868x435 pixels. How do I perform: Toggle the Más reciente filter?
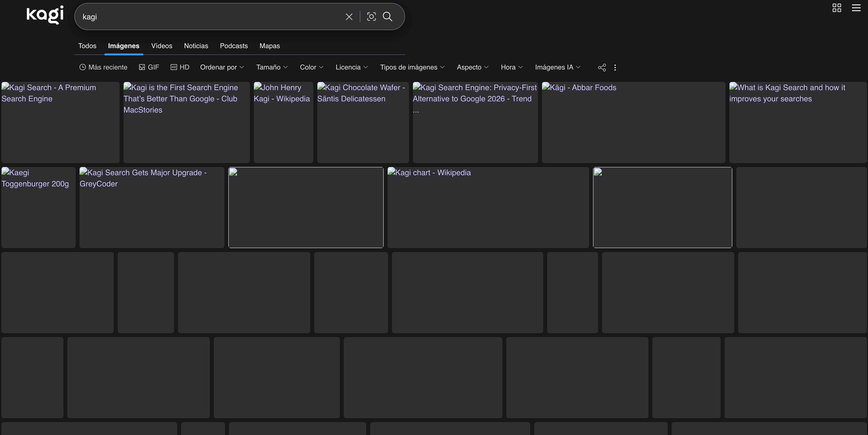coord(103,67)
